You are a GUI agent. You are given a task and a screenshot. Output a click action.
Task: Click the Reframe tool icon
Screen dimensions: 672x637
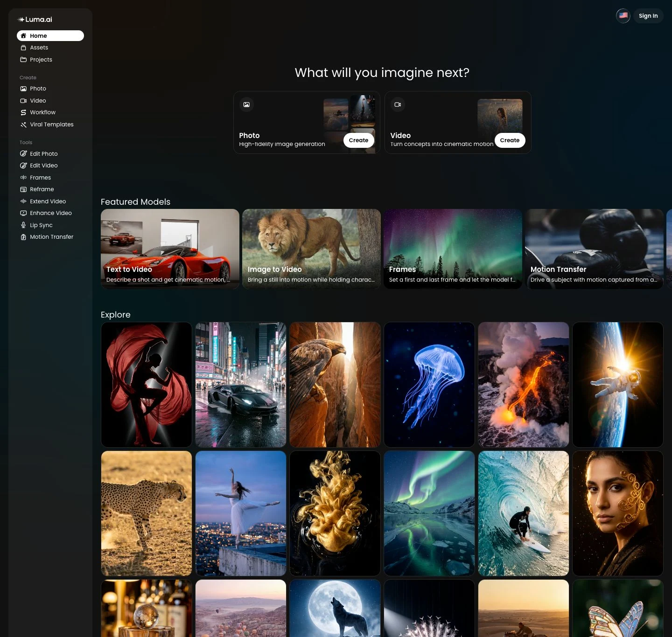pyautogui.click(x=23, y=189)
